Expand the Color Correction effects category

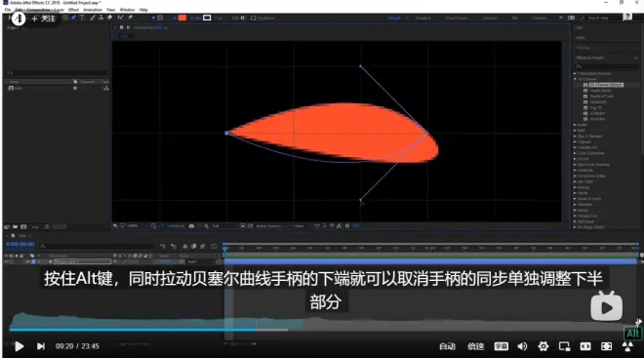(x=575, y=153)
